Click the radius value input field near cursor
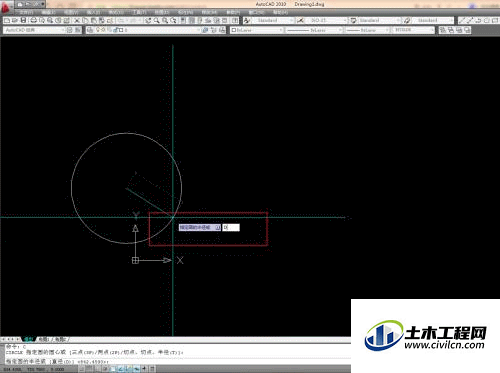This screenshot has width=500, height=373. pos(231,227)
